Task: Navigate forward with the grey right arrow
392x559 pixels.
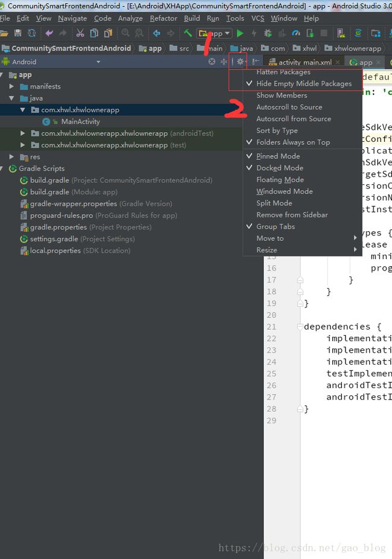Action: pos(171,33)
